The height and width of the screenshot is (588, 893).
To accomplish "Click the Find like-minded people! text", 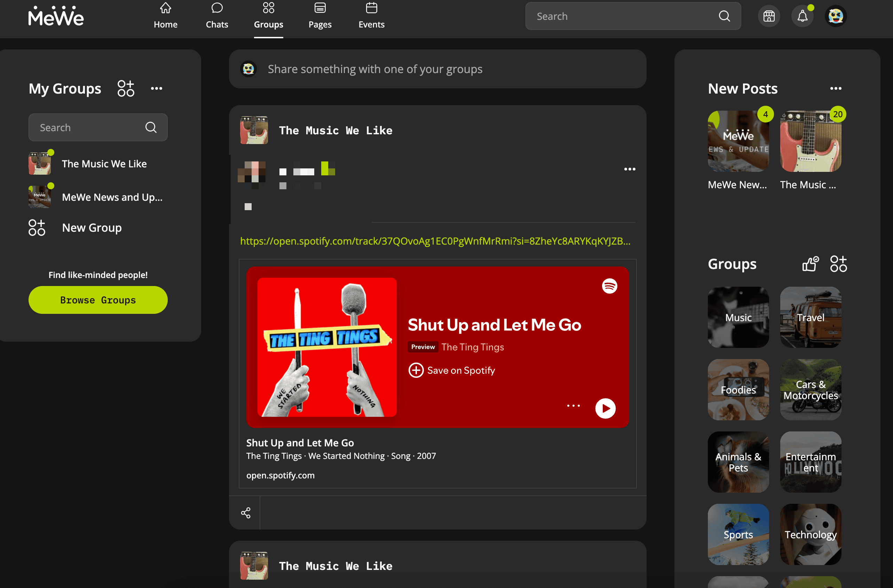I will tap(98, 275).
